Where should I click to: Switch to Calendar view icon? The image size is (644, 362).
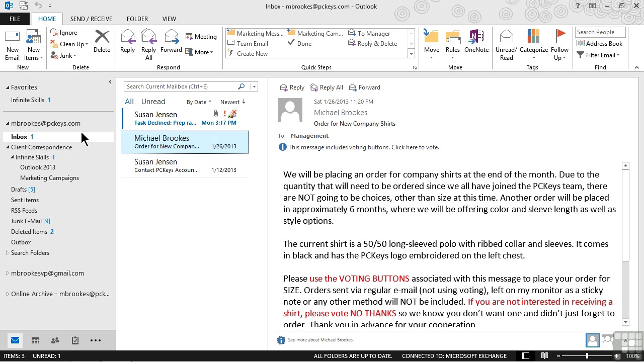coord(35,340)
